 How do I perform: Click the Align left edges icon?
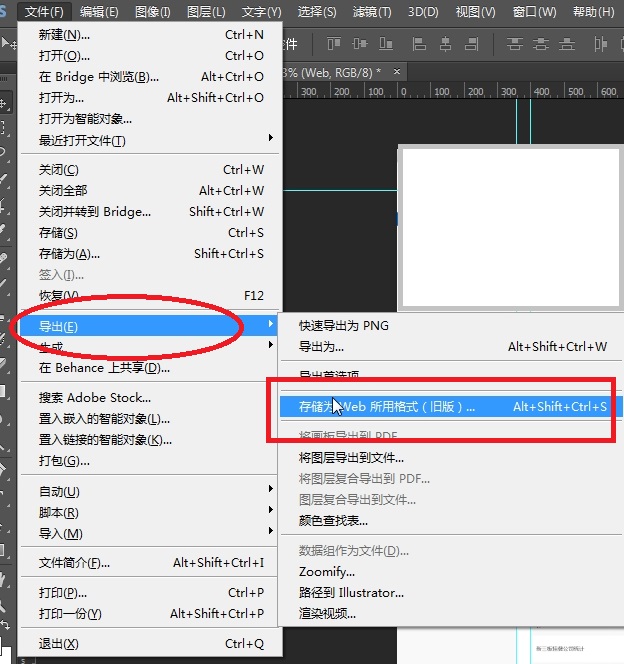(x=419, y=44)
